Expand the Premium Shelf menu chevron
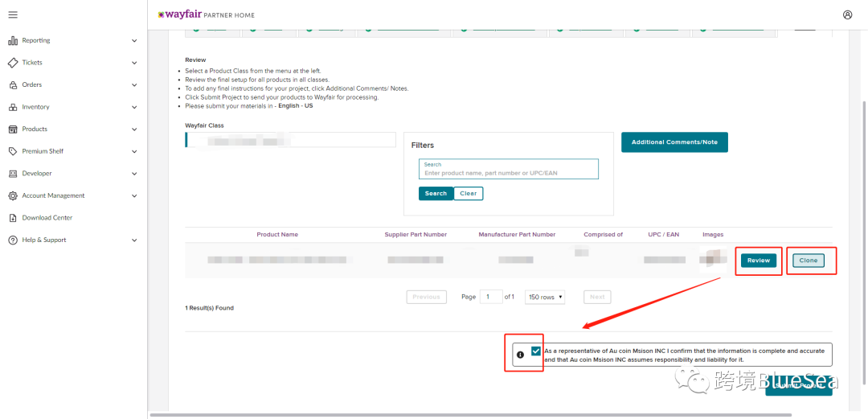The image size is (868, 419). pyautogui.click(x=134, y=151)
